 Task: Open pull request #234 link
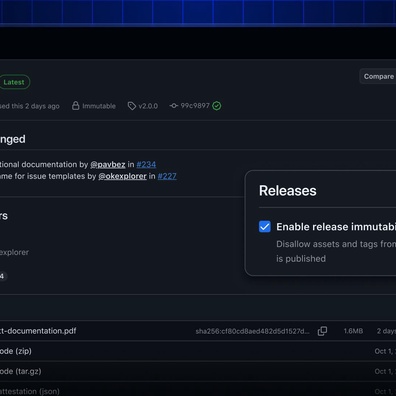point(146,165)
